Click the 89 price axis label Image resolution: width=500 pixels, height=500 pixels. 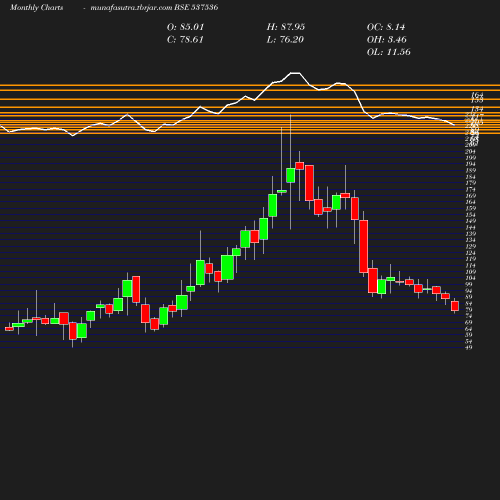pos(469,297)
